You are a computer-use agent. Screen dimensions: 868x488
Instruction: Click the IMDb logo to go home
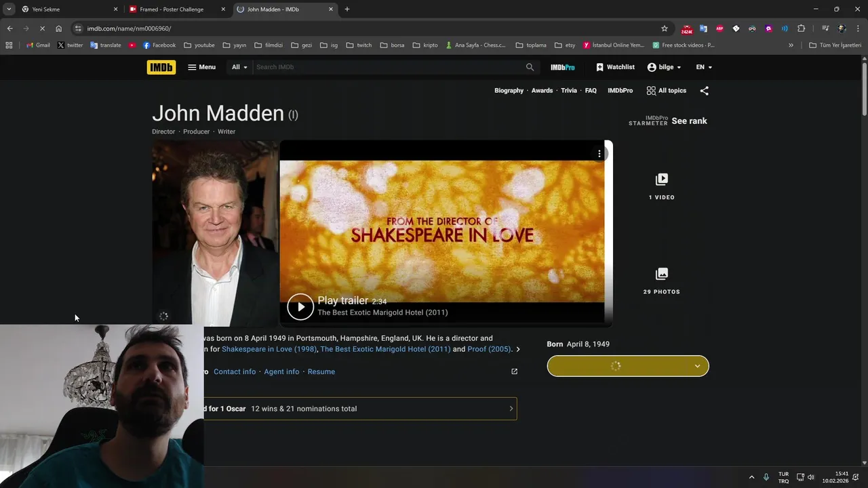click(x=161, y=67)
